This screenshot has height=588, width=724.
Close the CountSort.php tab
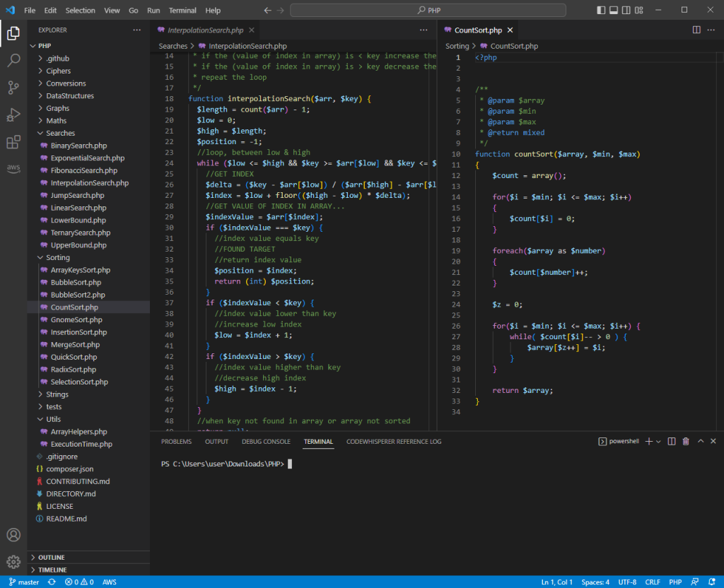point(510,30)
